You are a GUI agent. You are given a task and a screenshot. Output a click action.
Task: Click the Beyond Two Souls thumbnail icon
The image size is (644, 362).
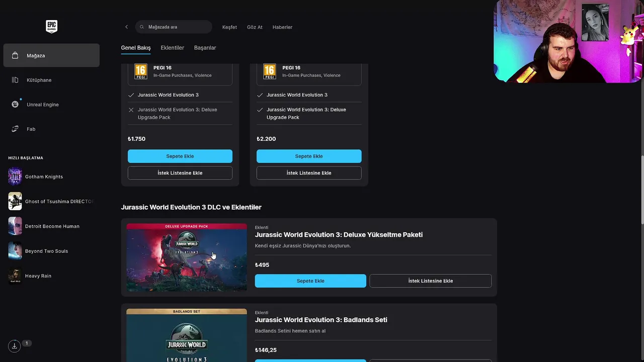click(15, 251)
